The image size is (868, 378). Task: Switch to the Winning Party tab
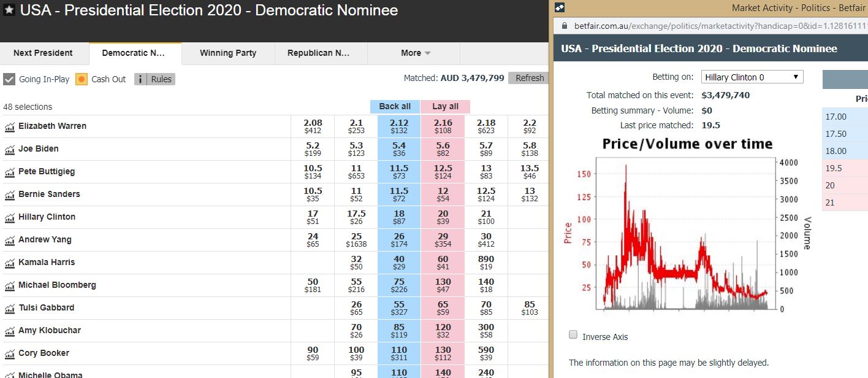tap(228, 53)
